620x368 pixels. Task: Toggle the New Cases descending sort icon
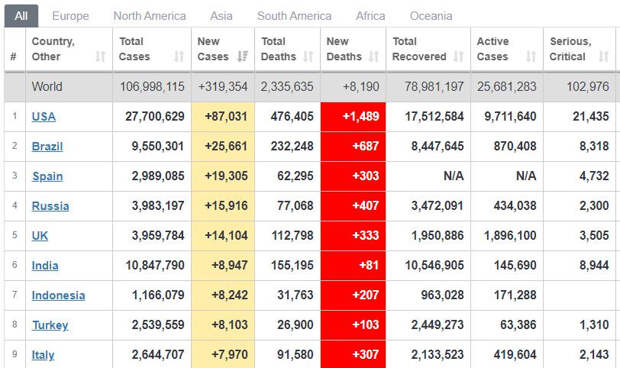point(242,57)
